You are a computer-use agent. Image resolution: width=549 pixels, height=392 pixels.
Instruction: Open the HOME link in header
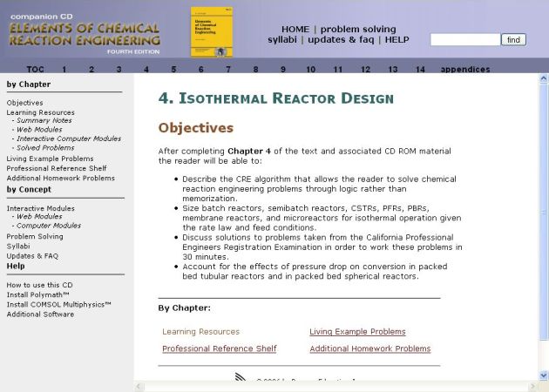295,29
